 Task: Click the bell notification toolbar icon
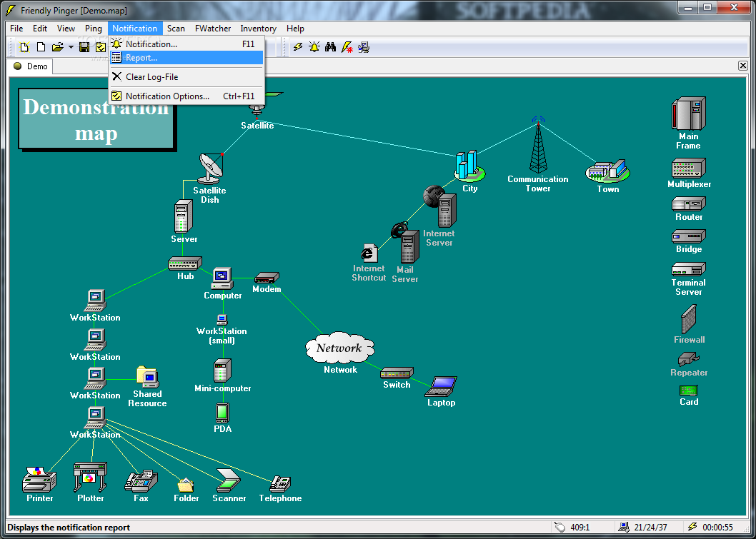[x=314, y=46]
